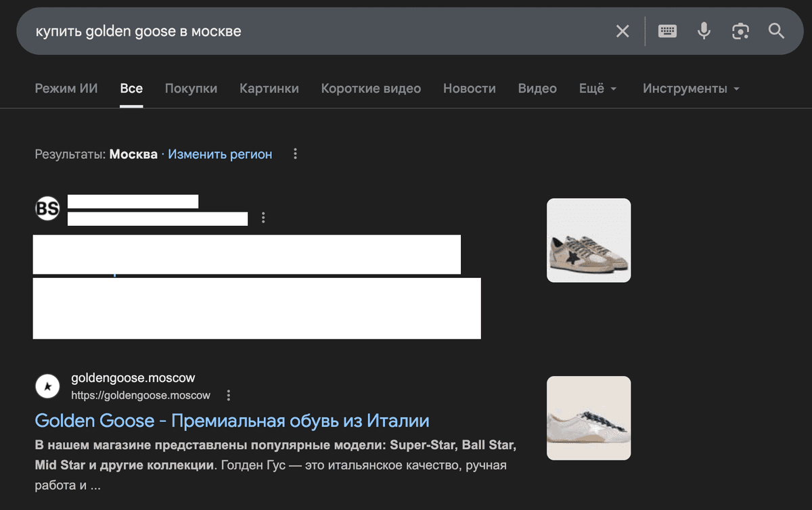Expand the Инструменты dropdown

coord(692,89)
